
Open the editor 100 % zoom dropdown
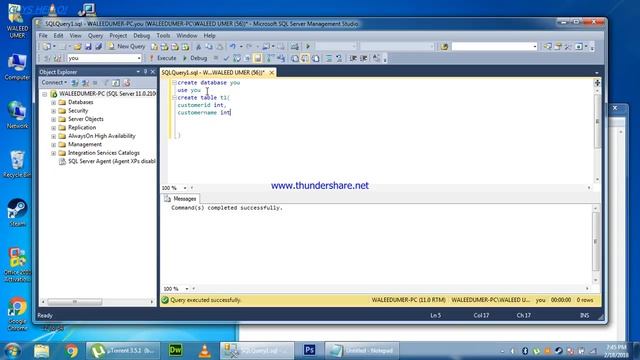coord(185,188)
